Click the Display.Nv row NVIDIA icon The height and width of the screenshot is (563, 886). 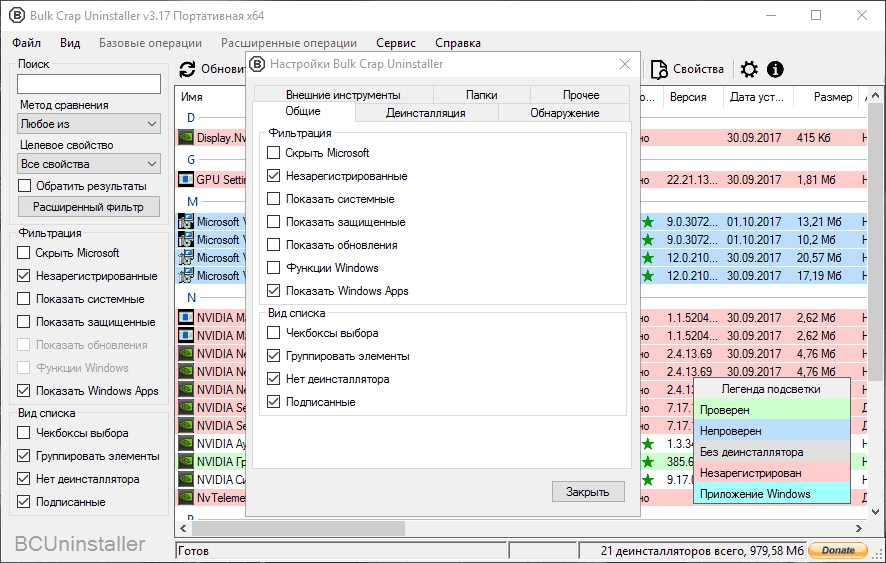pyautogui.click(x=185, y=137)
